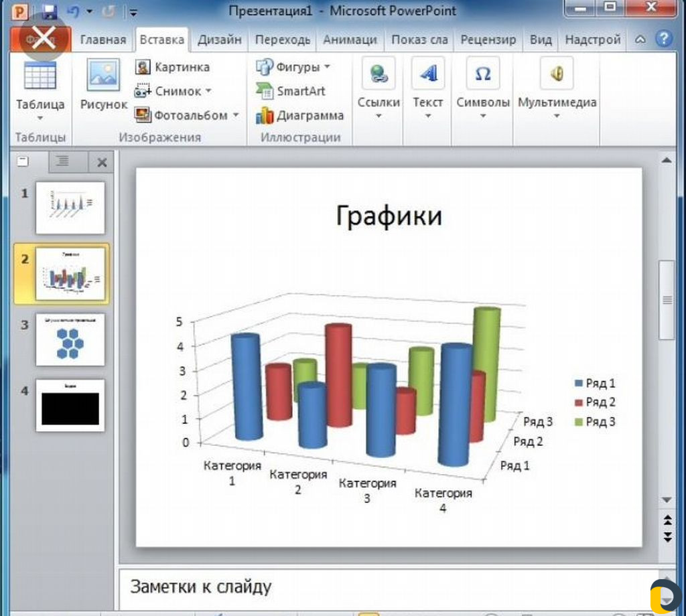This screenshot has height=616, width=686.
Task: Expand the Таблица dropdown arrow
Action: (40, 118)
